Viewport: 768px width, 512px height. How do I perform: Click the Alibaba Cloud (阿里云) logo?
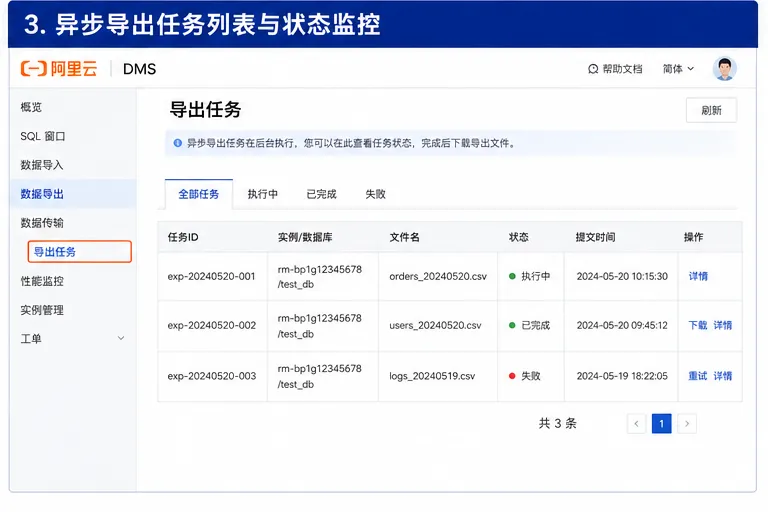(x=59, y=69)
